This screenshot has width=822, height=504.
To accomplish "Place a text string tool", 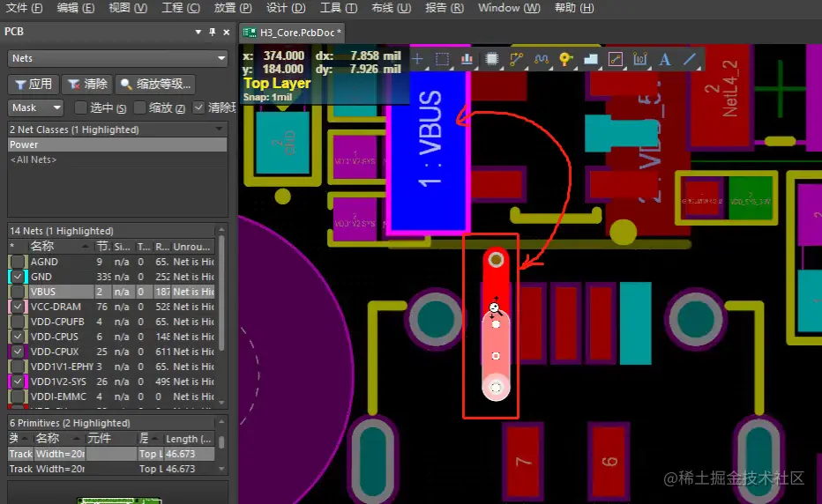I will click(665, 59).
